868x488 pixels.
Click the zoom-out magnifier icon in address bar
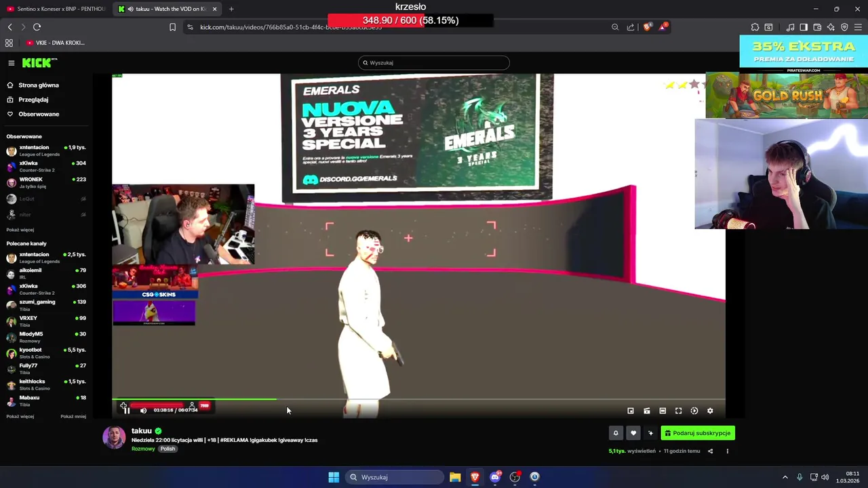[615, 27]
